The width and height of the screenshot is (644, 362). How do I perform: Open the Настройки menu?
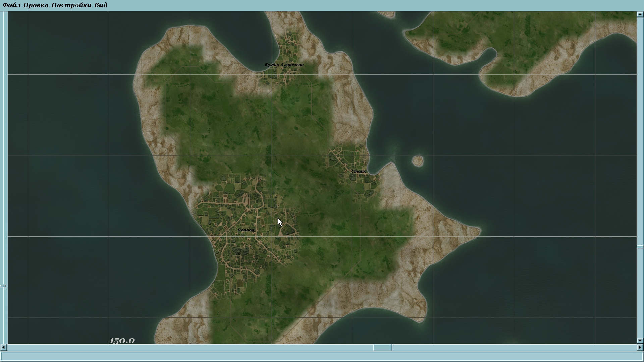click(71, 5)
